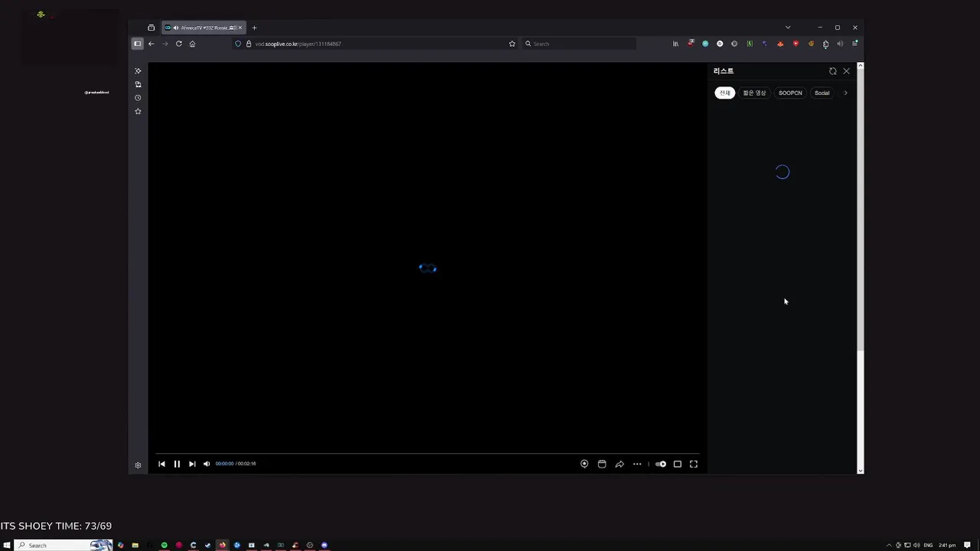Bookmark this page with the star
Image resolution: width=980 pixels, height=551 pixels.
click(512, 44)
